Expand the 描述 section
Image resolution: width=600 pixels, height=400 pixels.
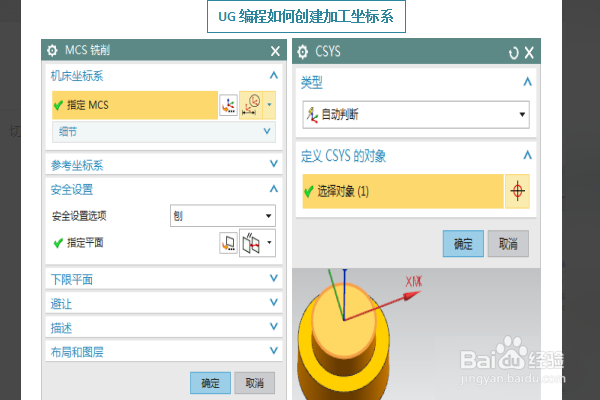tap(274, 327)
